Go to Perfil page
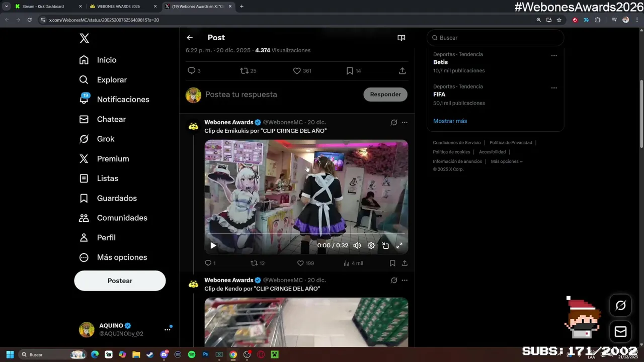This screenshot has width=644, height=362. (98, 237)
